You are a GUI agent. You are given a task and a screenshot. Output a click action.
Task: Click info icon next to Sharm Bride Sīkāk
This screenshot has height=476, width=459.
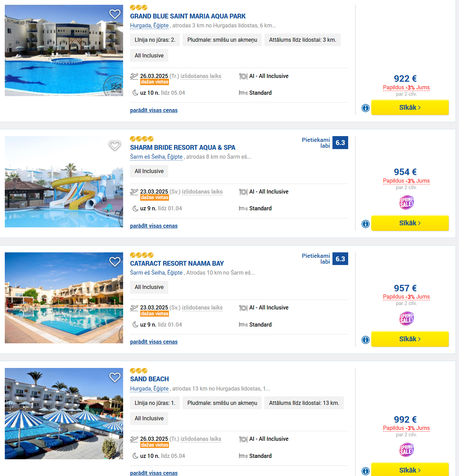(366, 224)
